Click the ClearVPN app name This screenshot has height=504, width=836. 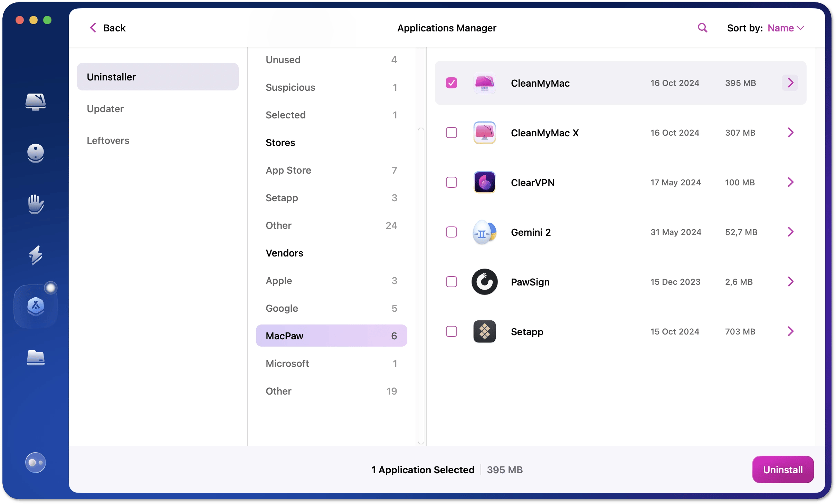[x=533, y=182]
